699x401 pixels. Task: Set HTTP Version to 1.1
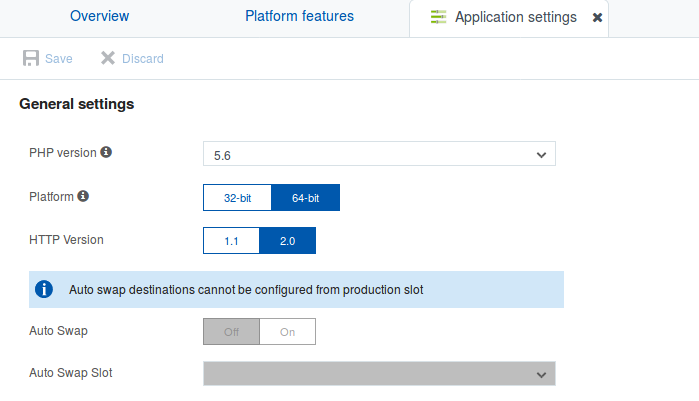click(231, 241)
